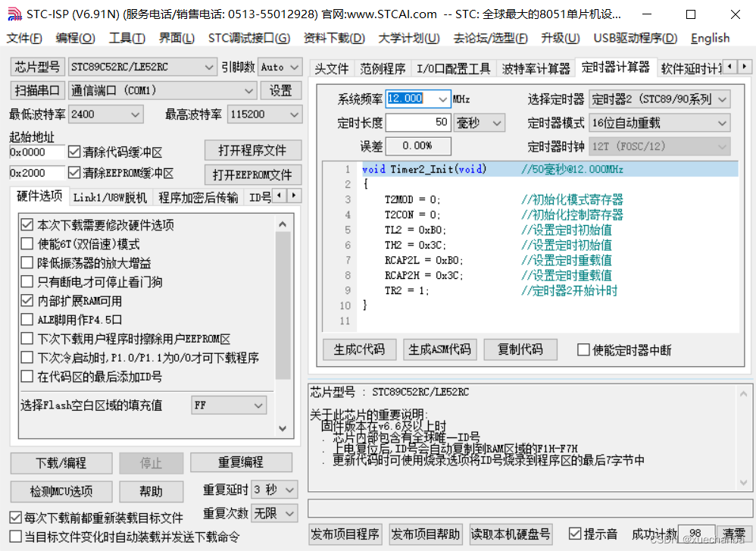Click the 0x0000 start address field

pos(36,152)
